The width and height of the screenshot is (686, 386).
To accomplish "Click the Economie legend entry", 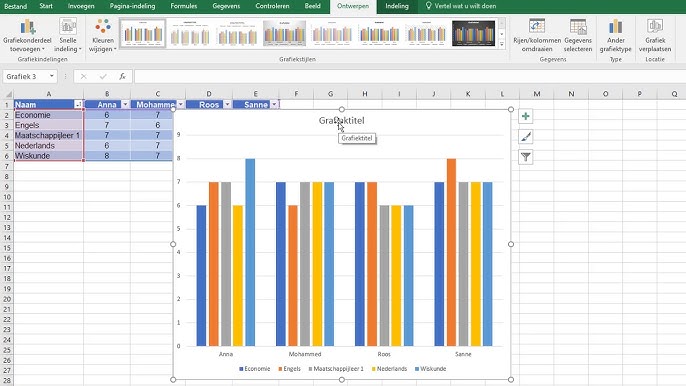I will [255, 369].
